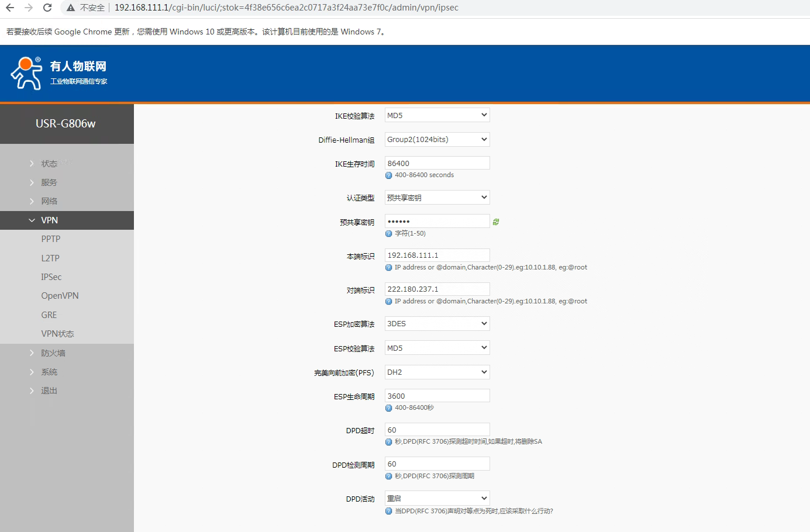The image size is (810, 532).
Task: Open the IKE checksum algorithm MD5 dropdown
Action: point(437,115)
